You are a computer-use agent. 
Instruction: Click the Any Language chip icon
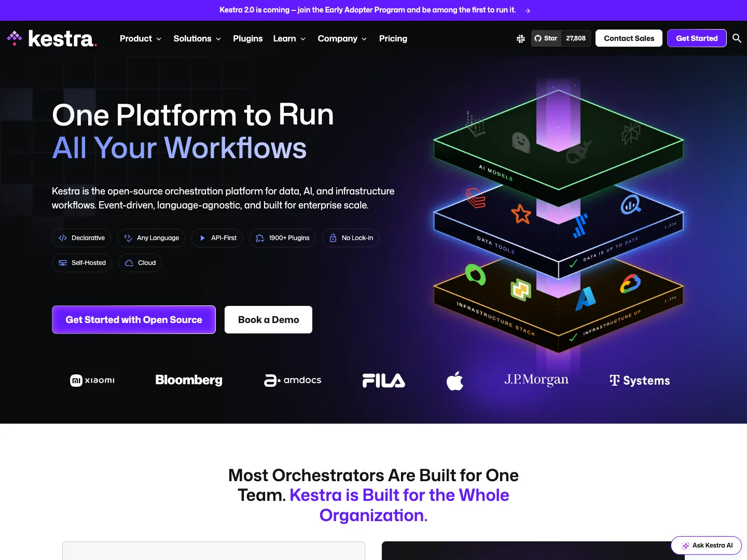click(128, 238)
